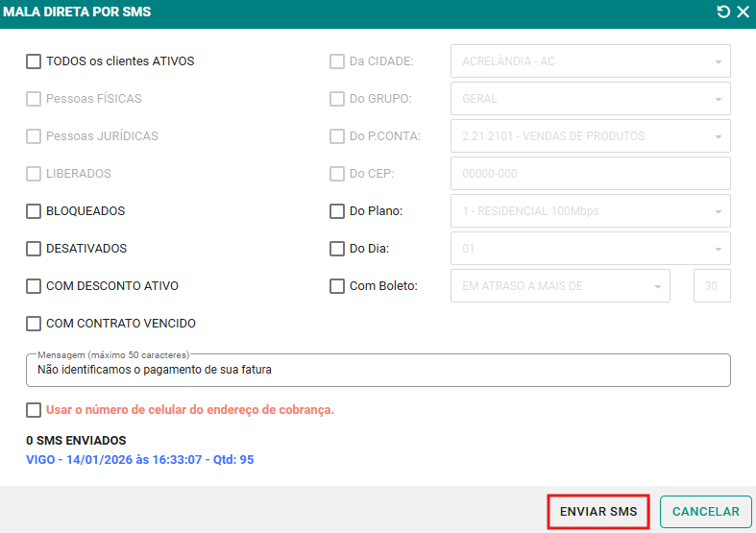Screen dimensions: 756x533
Task: Click the CANCELAR button
Action: pos(705,512)
